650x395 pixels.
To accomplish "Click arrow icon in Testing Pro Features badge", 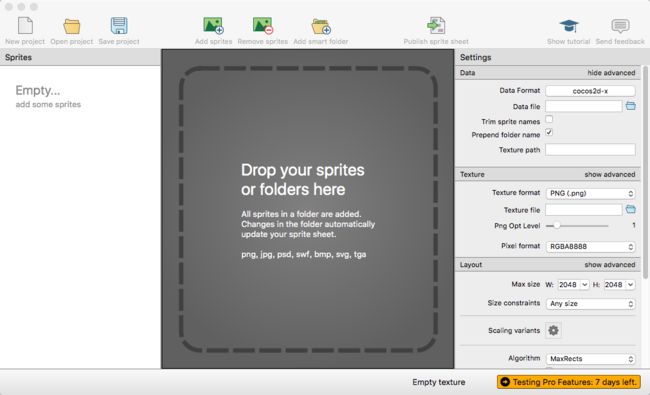I will pos(504,382).
